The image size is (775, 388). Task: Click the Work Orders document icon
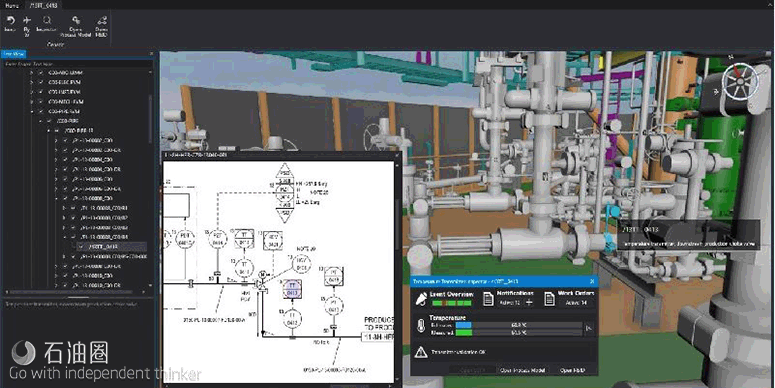click(x=549, y=298)
